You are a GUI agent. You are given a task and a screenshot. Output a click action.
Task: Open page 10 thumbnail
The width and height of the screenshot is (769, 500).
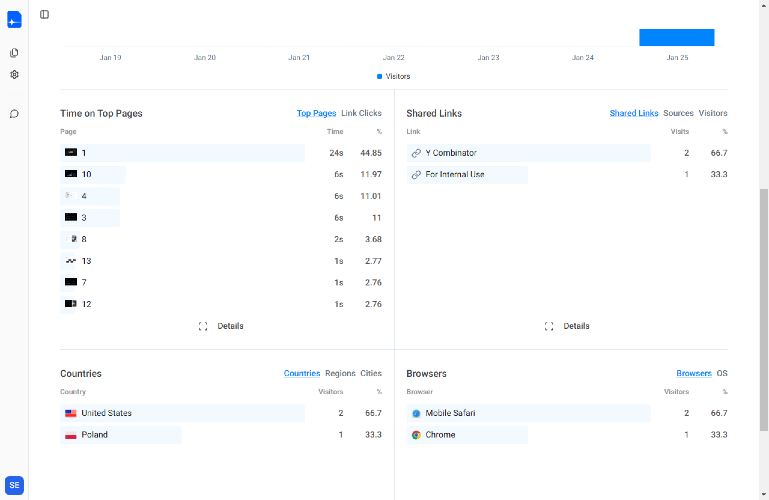[x=71, y=174]
